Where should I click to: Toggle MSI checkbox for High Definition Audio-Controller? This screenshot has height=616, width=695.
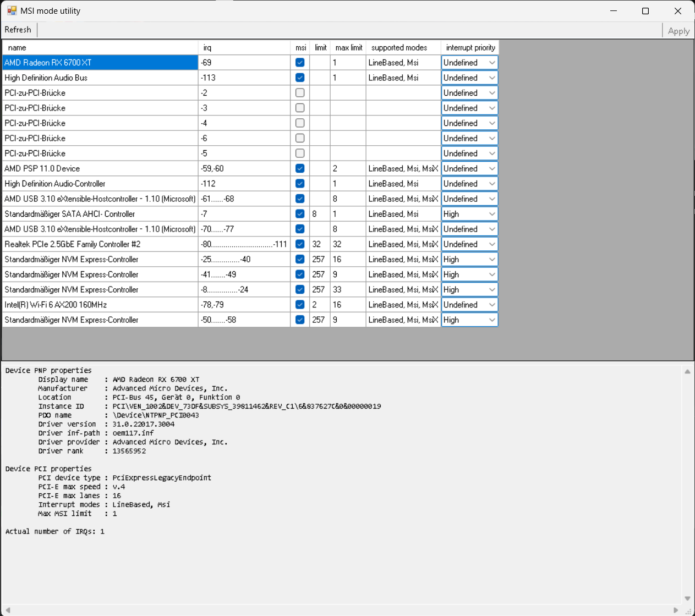300,184
